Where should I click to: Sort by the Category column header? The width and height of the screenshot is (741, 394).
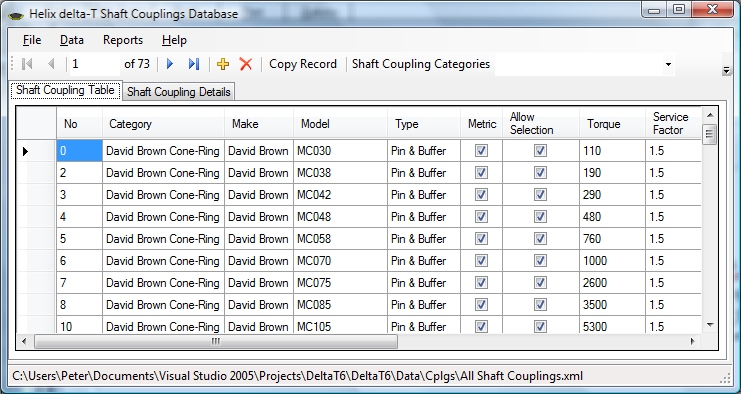pyautogui.click(x=164, y=123)
